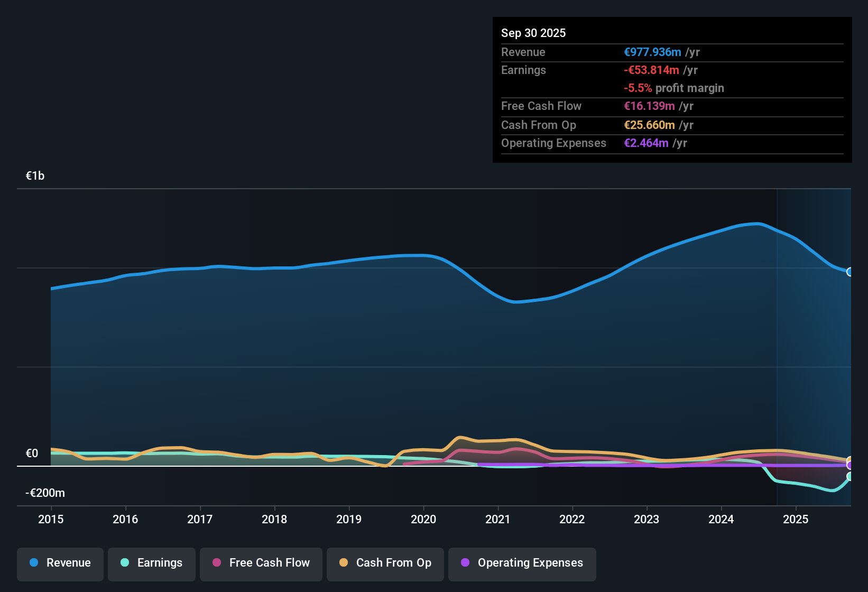The width and height of the screenshot is (868, 592).
Task: Expand the Earnings row in the tooltip
Action: tap(523, 70)
